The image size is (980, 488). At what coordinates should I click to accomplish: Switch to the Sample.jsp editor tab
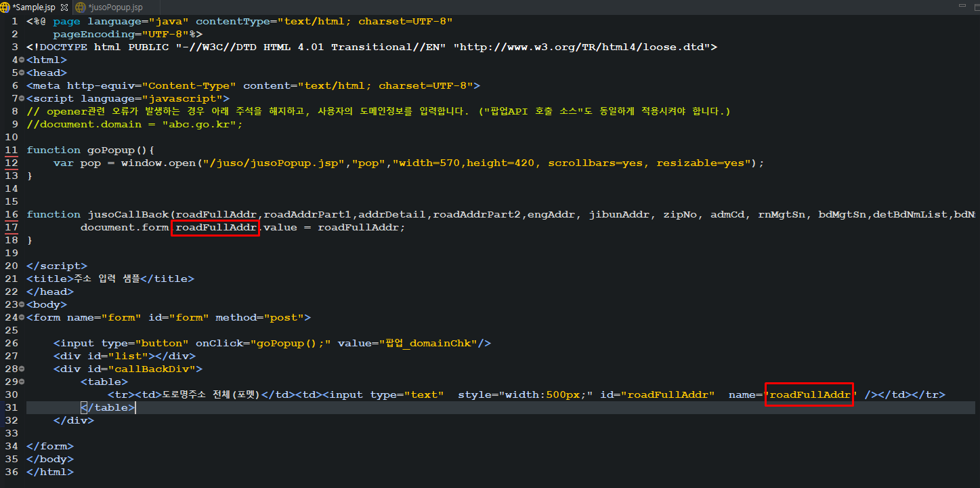point(35,7)
